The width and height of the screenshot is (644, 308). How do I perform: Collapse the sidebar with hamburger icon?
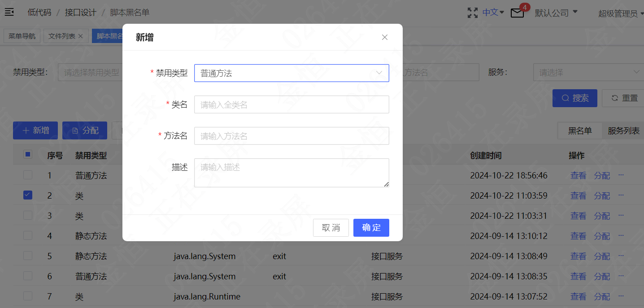click(9, 12)
